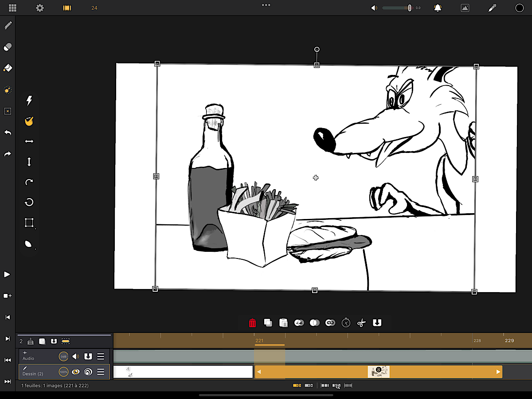Reset the transform with the circular arrow

tap(29, 203)
